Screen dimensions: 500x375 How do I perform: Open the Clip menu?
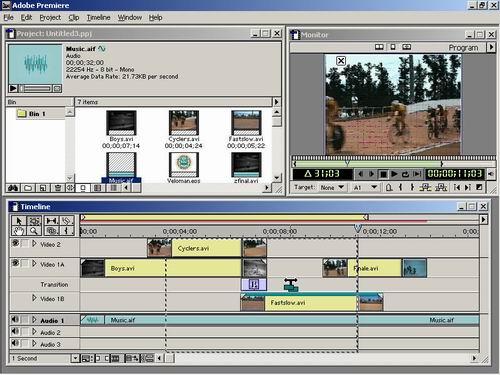pyautogui.click(x=74, y=17)
